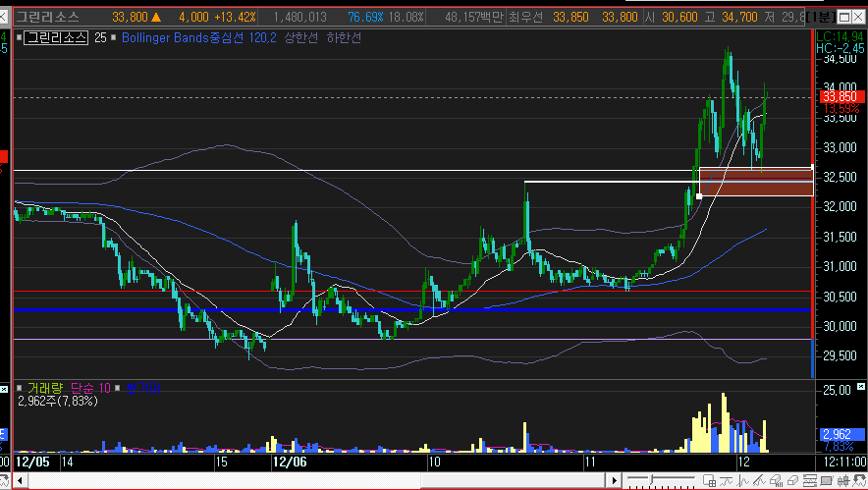Click the best ask price 33,850 in header
Viewport: 868px width, 490px height.
point(570,17)
